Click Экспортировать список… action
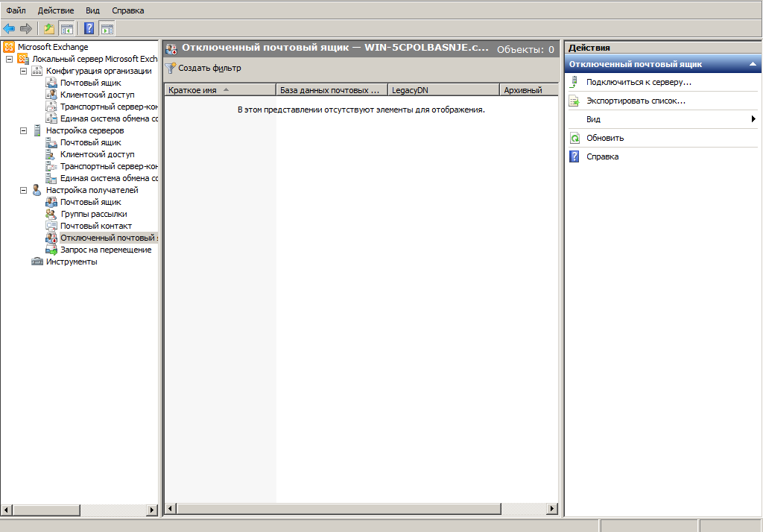 point(636,101)
